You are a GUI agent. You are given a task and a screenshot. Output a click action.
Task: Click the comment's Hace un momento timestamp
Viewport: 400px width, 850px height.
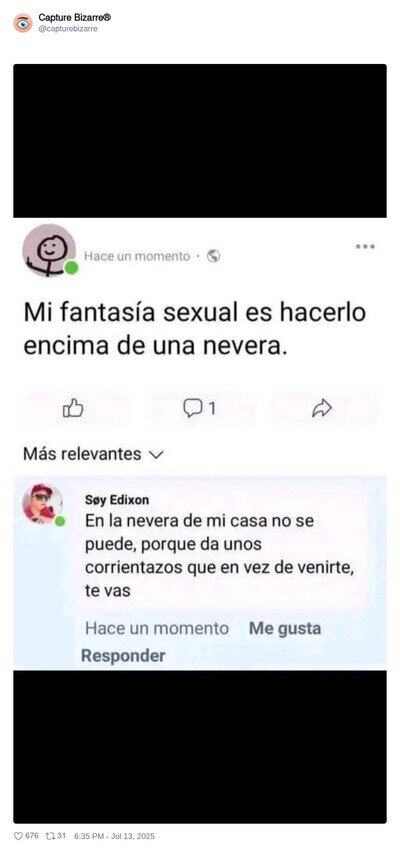(x=157, y=629)
